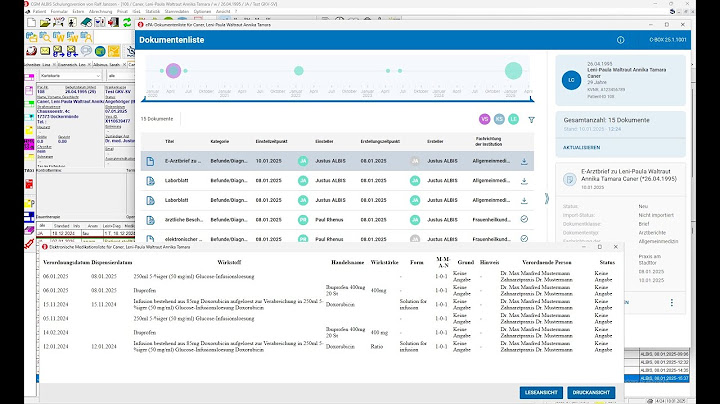Click the calendar person icon
Viewport: 720px width, 404px height.
point(86,37)
